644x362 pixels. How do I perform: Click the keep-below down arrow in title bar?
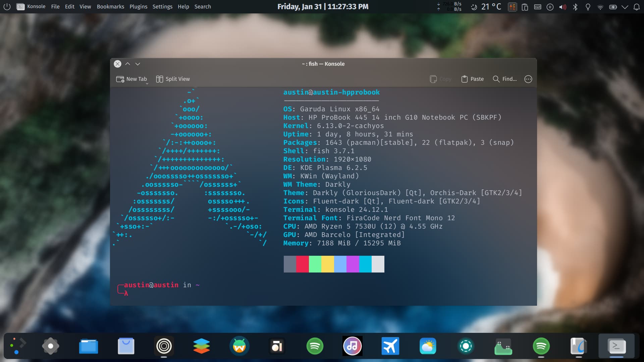pos(138,64)
